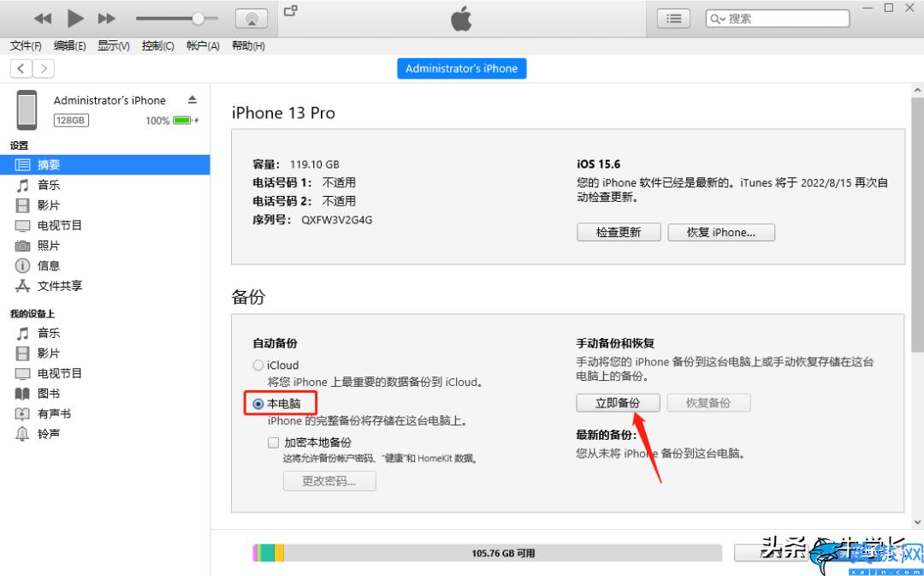
Task: Click the search input field
Action: coord(778,19)
